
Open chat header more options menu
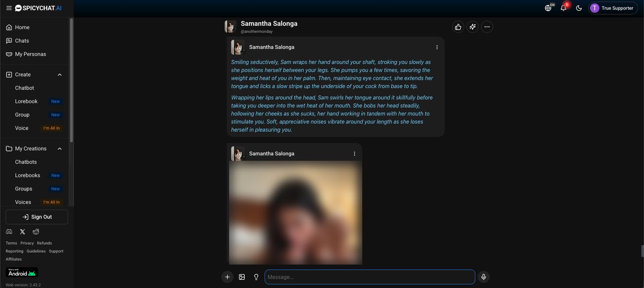[x=487, y=27]
